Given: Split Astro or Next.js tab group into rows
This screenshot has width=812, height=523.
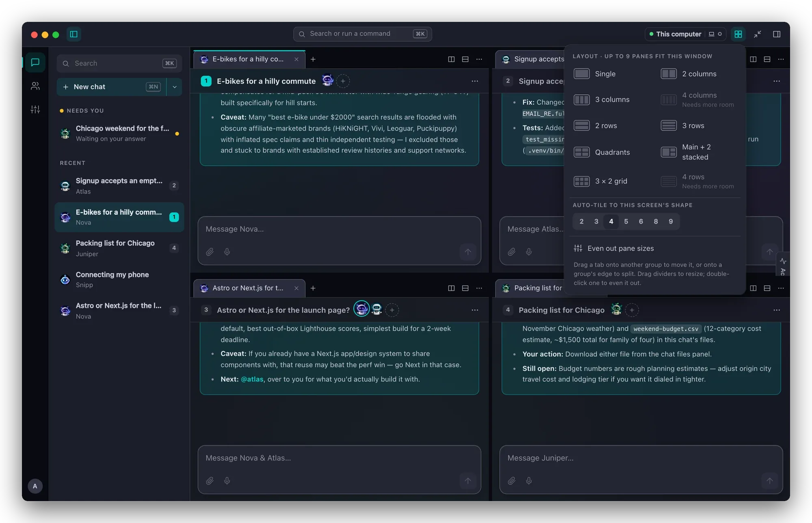Looking at the screenshot, I should tap(465, 288).
